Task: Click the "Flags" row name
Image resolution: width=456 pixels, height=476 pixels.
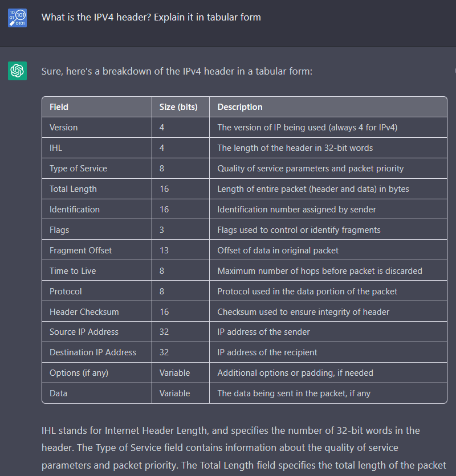Action: [x=59, y=230]
